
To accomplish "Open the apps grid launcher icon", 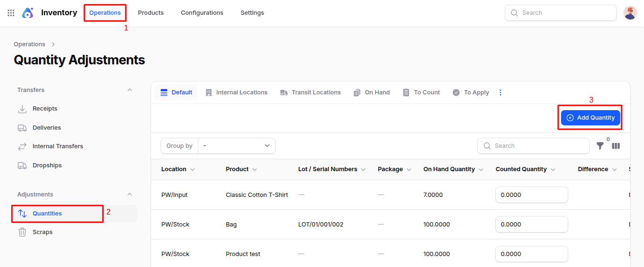I will [x=11, y=13].
